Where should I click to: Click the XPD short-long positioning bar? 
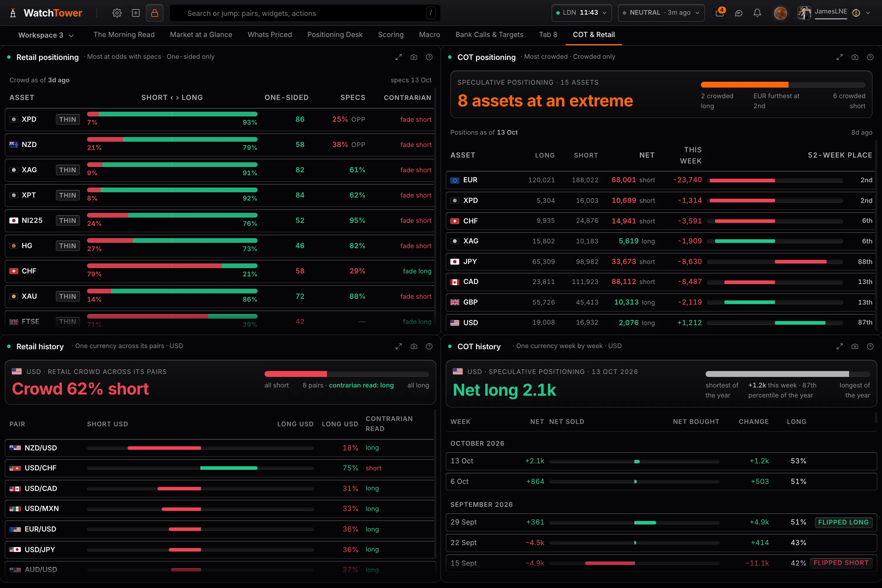pos(172,114)
